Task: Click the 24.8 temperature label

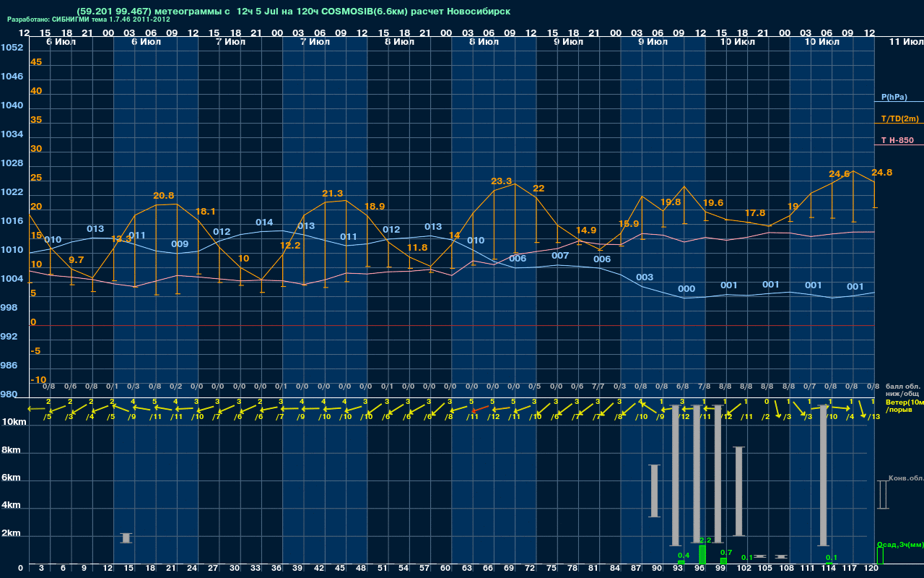Action: [x=881, y=172]
